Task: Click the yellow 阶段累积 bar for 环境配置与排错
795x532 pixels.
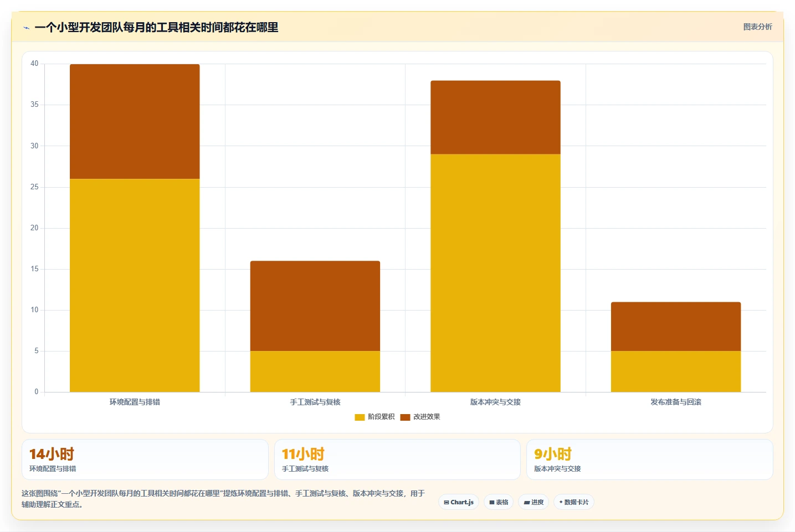Action: tap(135, 285)
